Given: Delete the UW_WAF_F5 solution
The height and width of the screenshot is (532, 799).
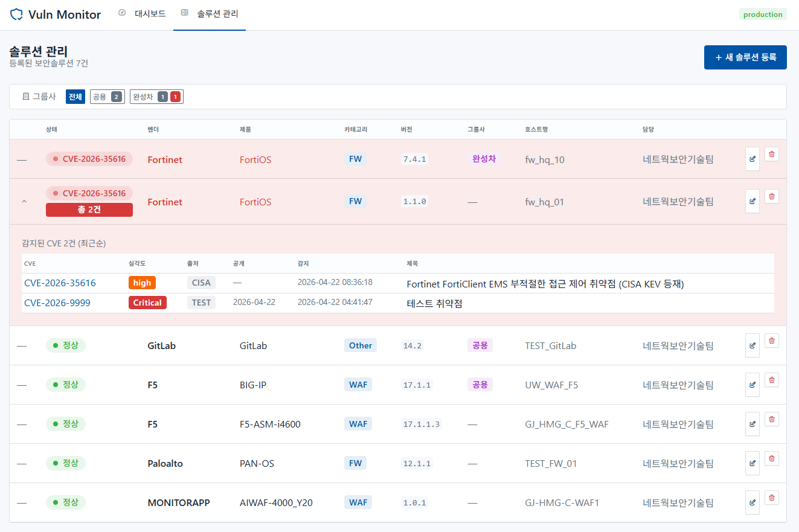Looking at the screenshot, I should pos(772,380).
